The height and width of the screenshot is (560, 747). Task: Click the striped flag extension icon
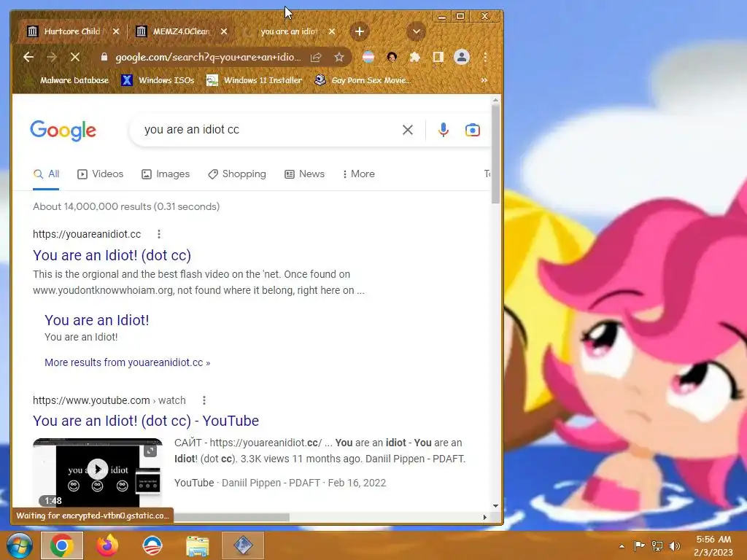pyautogui.click(x=368, y=57)
